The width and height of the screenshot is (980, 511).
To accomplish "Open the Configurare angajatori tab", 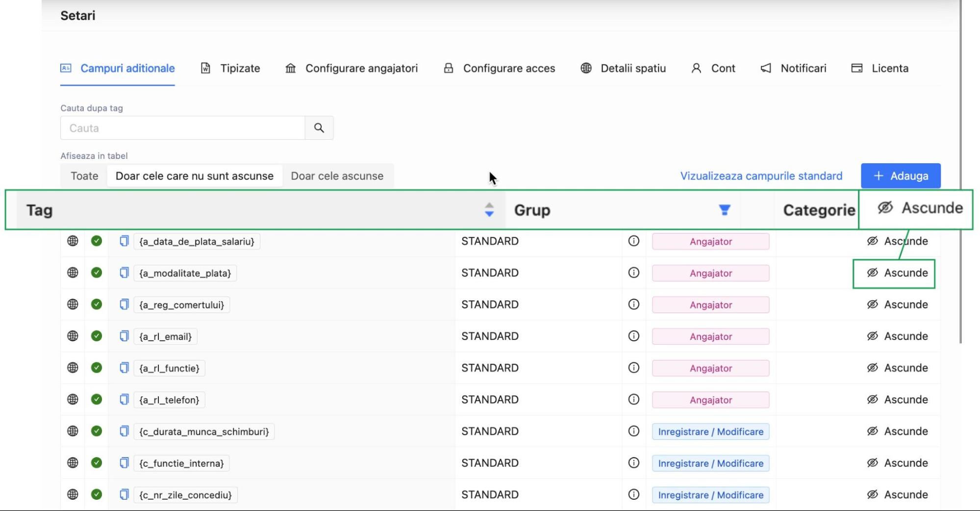I will [352, 68].
